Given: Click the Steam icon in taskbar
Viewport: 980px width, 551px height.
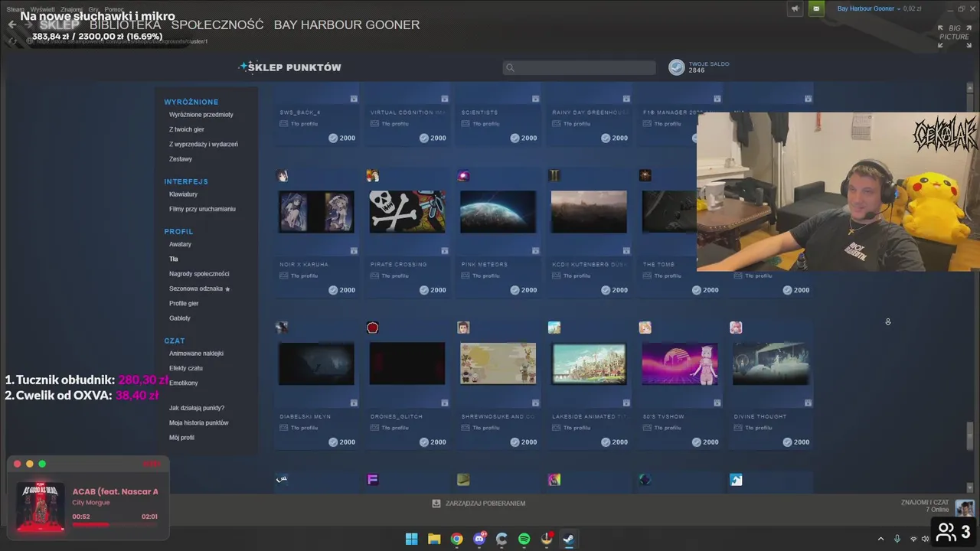Looking at the screenshot, I should point(569,539).
